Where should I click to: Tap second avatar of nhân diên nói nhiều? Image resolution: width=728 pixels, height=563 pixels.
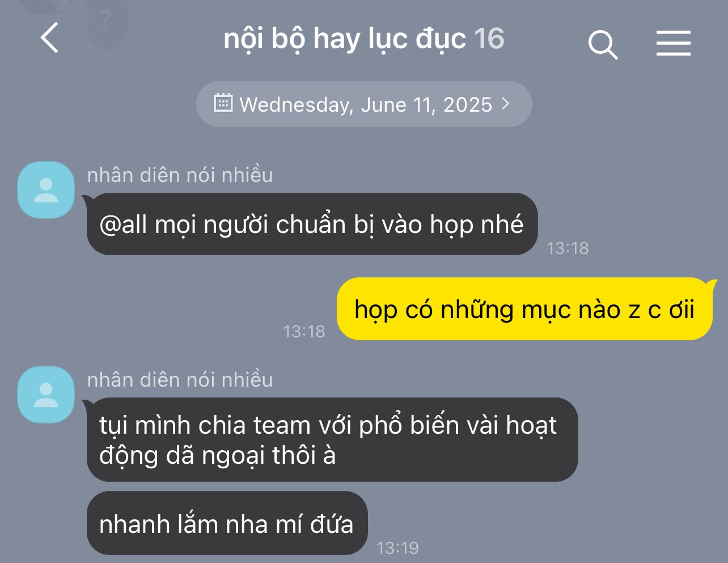click(x=46, y=395)
